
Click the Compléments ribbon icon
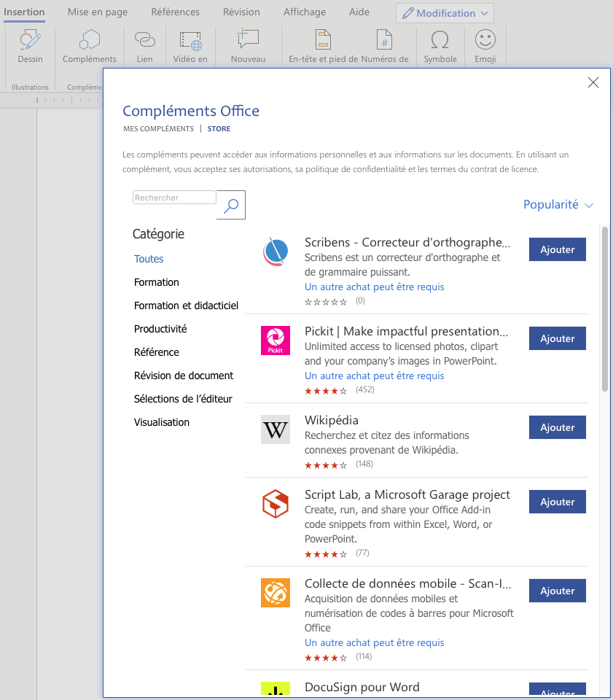tap(89, 46)
